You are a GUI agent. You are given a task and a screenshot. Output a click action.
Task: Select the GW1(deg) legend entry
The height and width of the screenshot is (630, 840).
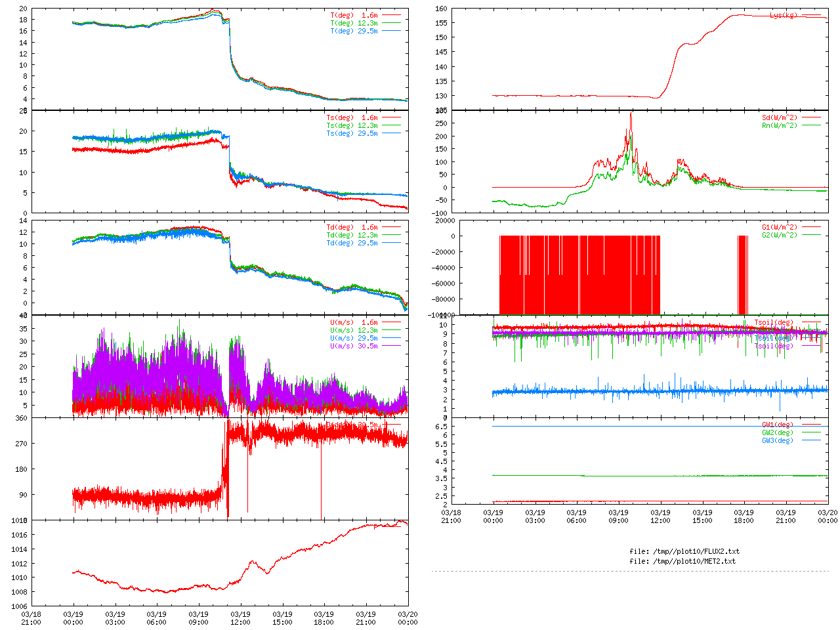tap(777, 425)
